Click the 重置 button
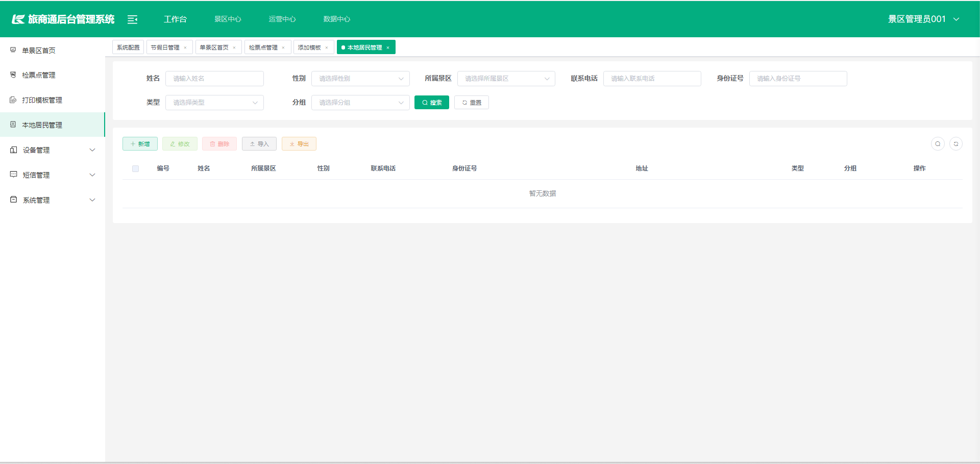Viewport: 980px width, 464px height. point(472,103)
